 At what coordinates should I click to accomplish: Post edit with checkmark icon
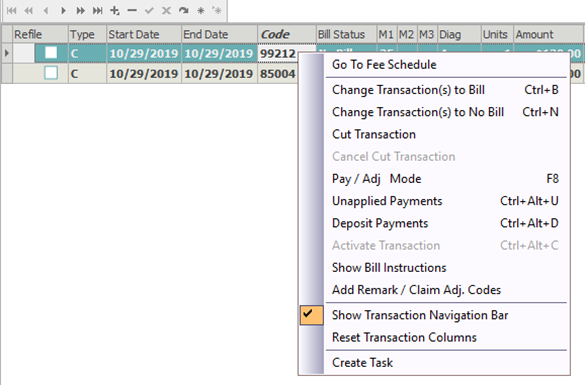pyautogui.click(x=149, y=10)
